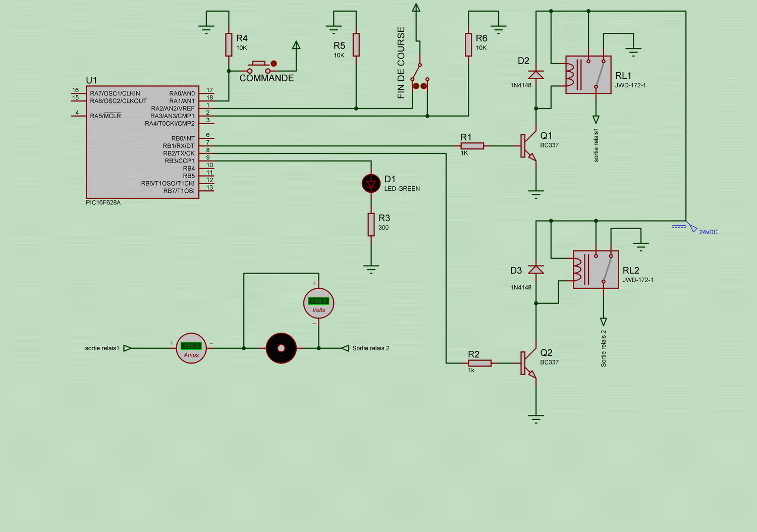This screenshot has width=757, height=532.
Task: Select relay RL2 symbol
Action: tap(596, 270)
